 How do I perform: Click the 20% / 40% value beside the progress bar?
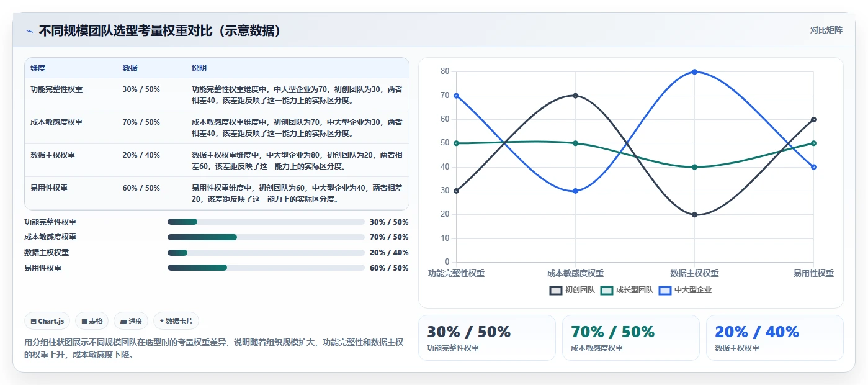pyautogui.click(x=389, y=253)
